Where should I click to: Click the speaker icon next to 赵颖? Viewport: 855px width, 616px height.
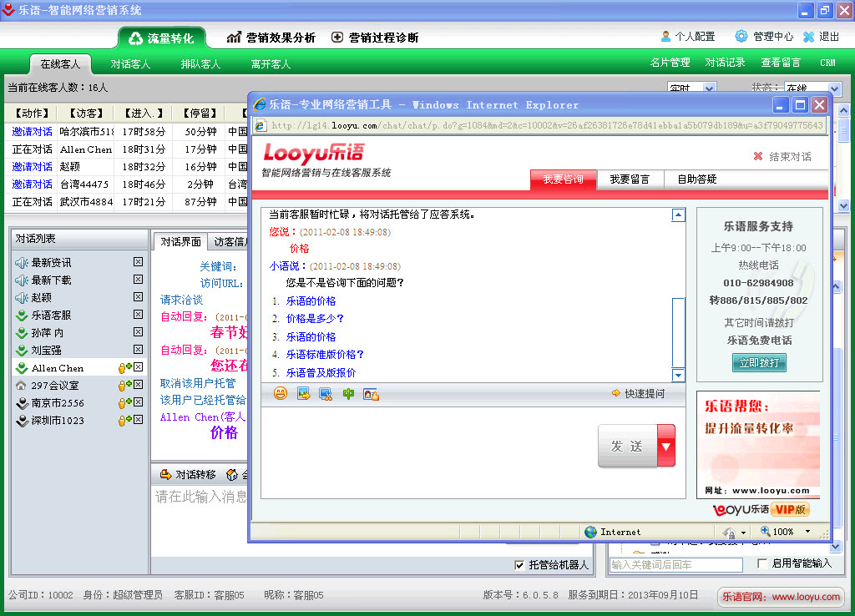(22, 298)
